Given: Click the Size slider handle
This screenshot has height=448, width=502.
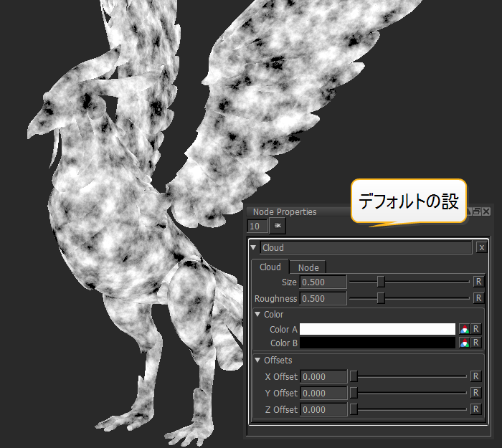Looking at the screenshot, I should 381,282.
